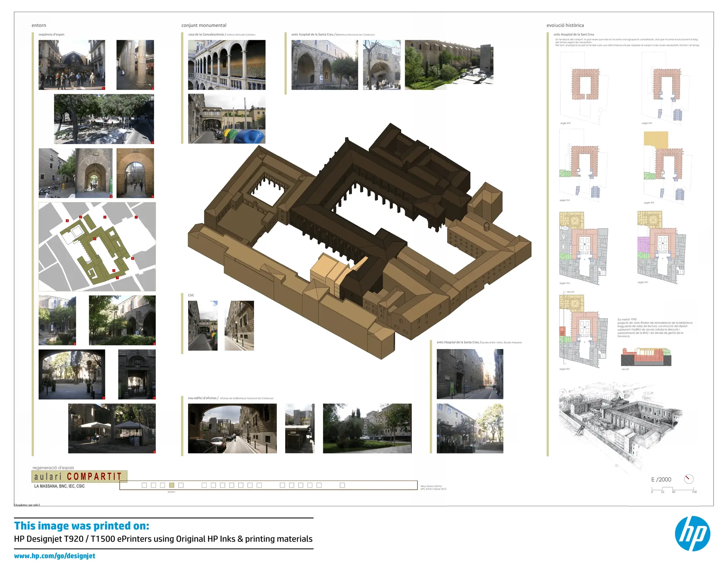Screen dimensions: 728x584
Task: Expand the conjunt monumental section
Action: click(204, 25)
